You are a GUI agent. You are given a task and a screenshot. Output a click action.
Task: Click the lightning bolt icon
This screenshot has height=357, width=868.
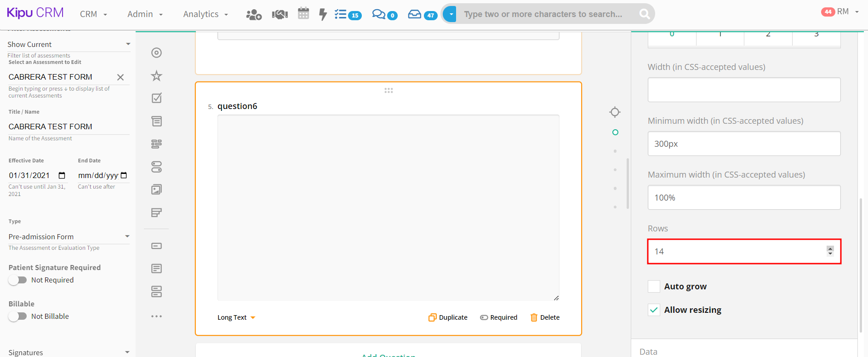pos(323,14)
